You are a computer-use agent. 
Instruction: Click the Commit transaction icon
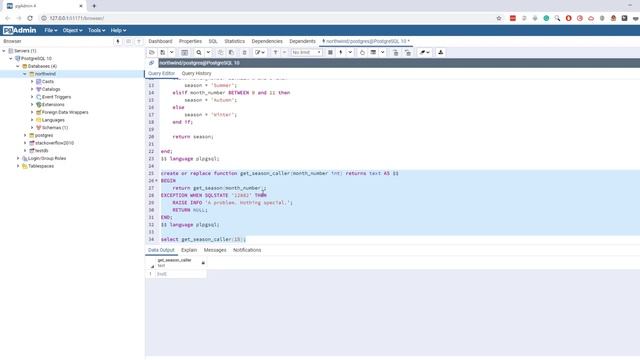click(396, 53)
